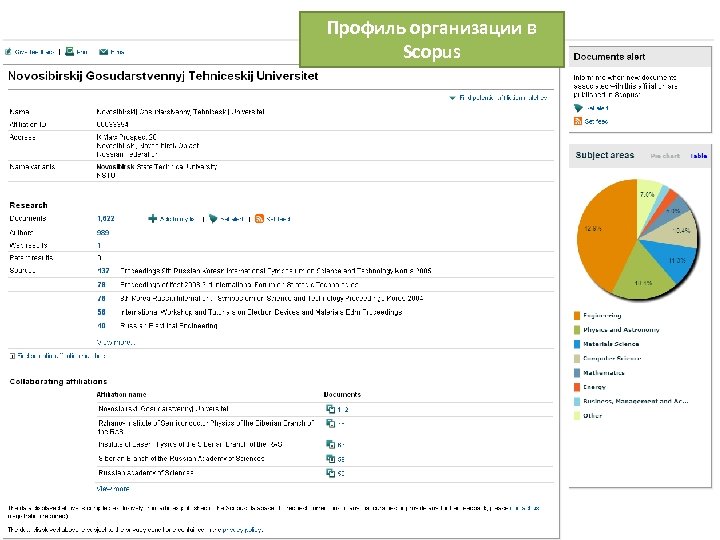Open the Web results count link
The image size is (720, 540).
99,245
